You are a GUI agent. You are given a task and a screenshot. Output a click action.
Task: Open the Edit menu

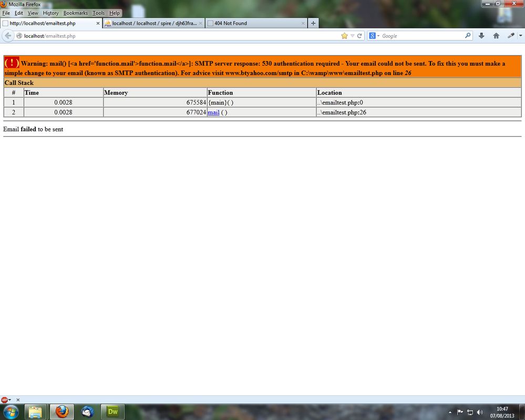(19, 13)
